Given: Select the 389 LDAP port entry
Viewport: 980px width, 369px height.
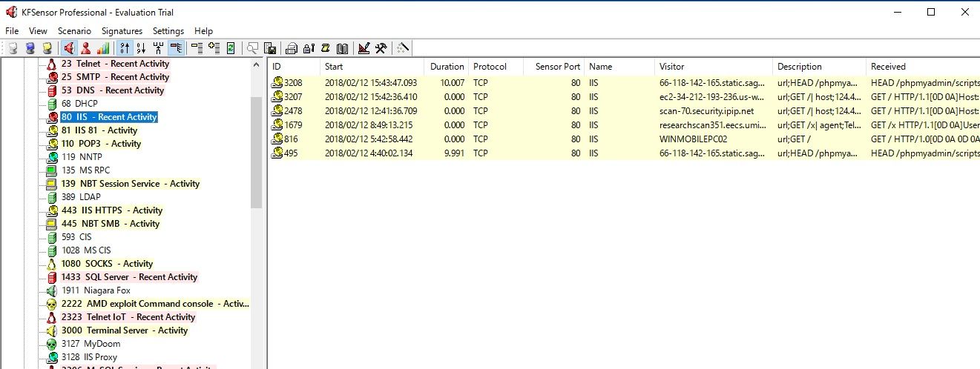Looking at the screenshot, I should (81, 197).
